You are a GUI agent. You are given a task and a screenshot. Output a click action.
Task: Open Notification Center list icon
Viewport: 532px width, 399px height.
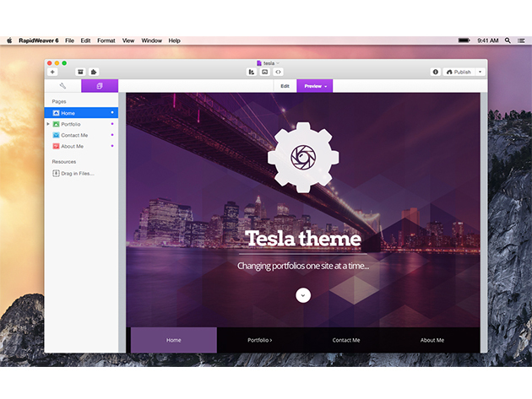(x=521, y=40)
